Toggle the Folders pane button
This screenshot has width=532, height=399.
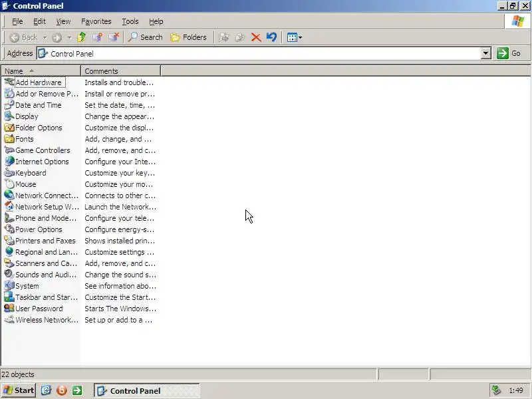(x=188, y=37)
